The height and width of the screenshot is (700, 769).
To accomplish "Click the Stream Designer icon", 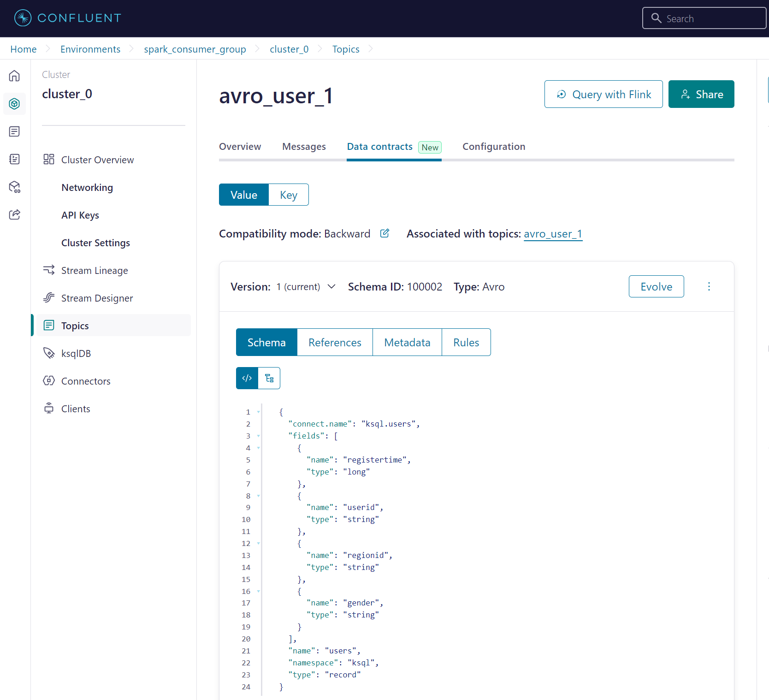I will point(49,297).
